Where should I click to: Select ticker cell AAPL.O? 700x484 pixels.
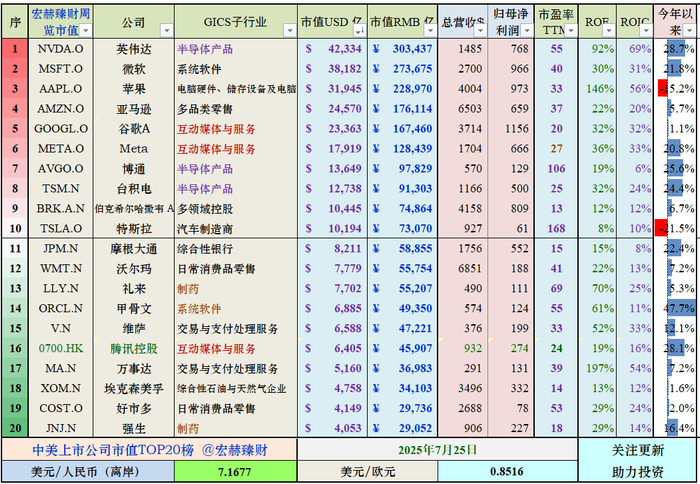61,88
